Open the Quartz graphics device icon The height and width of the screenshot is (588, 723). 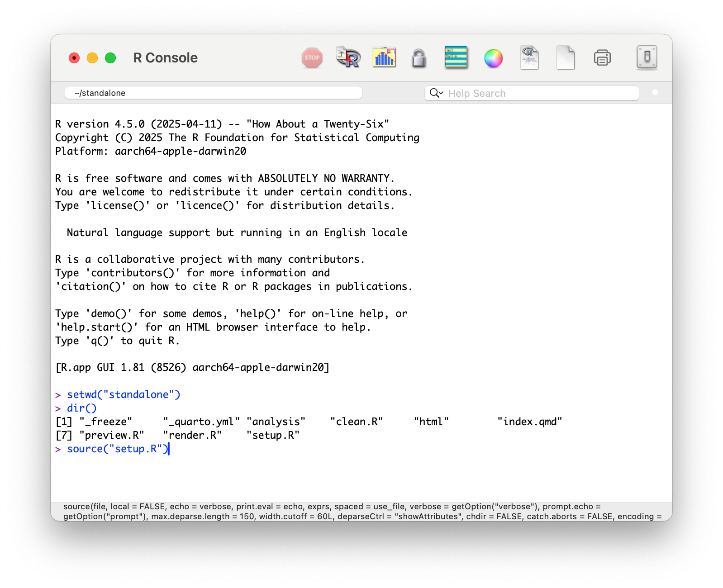[384, 57]
